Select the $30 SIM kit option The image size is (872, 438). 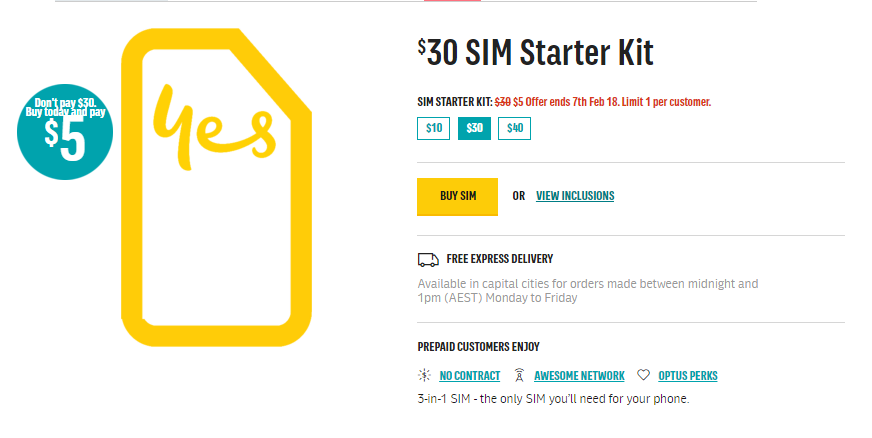point(474,128)
